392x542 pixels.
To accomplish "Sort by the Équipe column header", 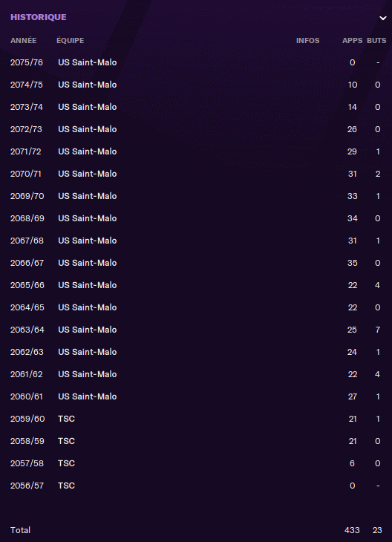I will 71,40.
